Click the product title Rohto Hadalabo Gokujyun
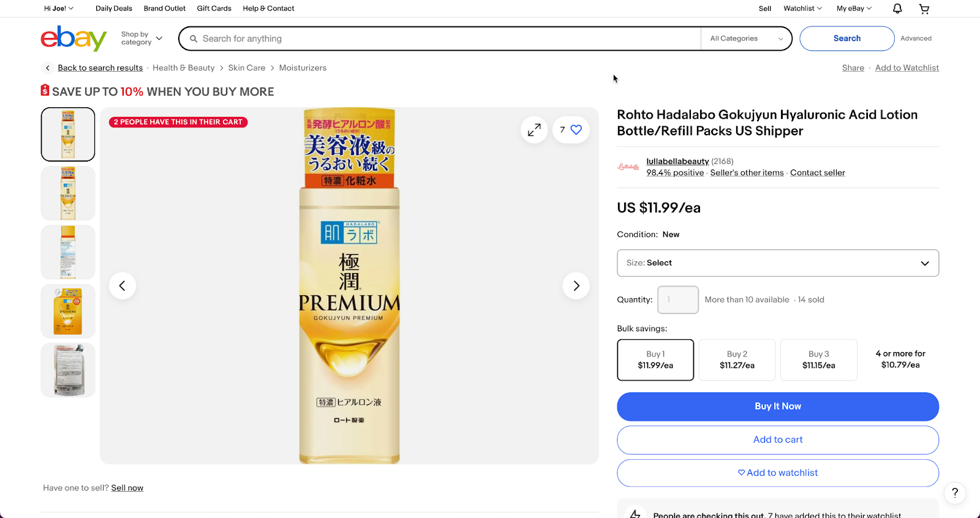The width and height of the screenshot is (980, 518). pyautogui.click(x=767, y=122)
